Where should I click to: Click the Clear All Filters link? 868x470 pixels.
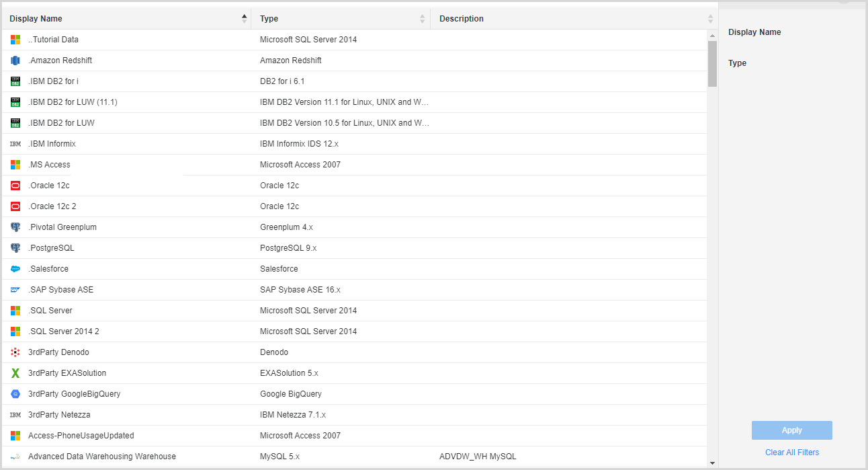click(792, 453)
